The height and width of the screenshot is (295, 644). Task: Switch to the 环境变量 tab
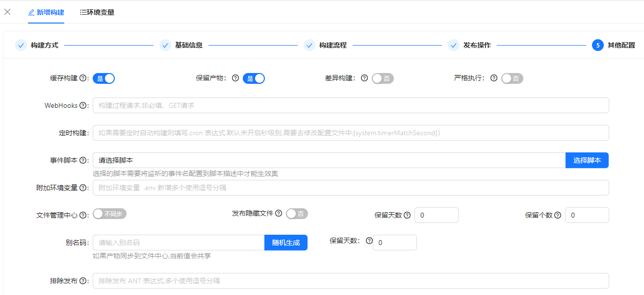click(x=97, y=12)
